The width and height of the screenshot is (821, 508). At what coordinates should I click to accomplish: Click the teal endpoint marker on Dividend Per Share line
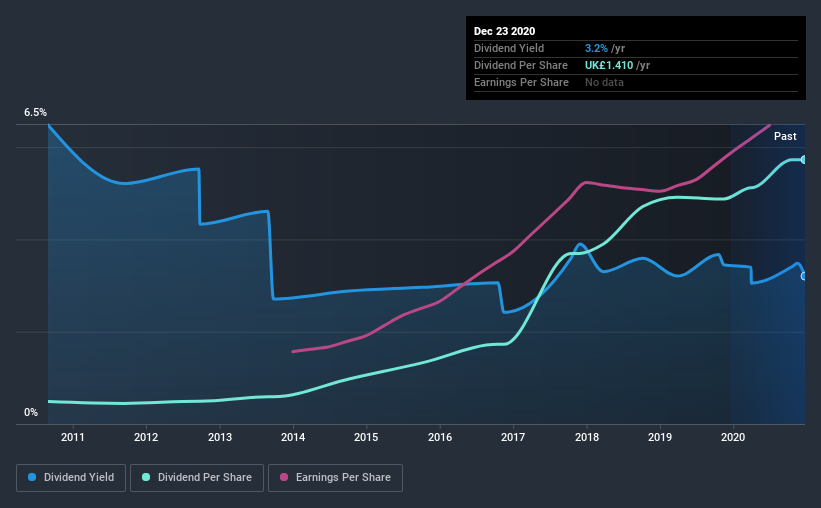click(x=803, y=160)
